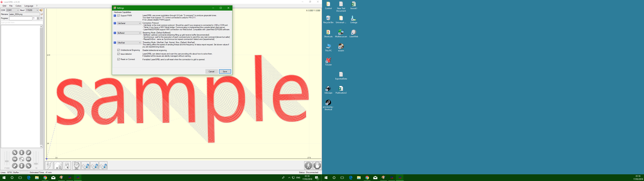Uncheck the Support PWM checkbox
644x181 pixels.
119,15
